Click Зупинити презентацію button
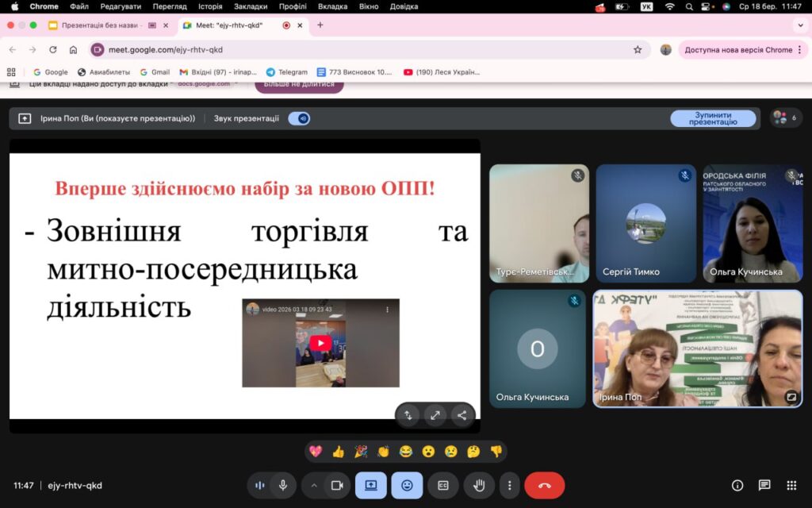The image size is (812, 508). (713, 118)
